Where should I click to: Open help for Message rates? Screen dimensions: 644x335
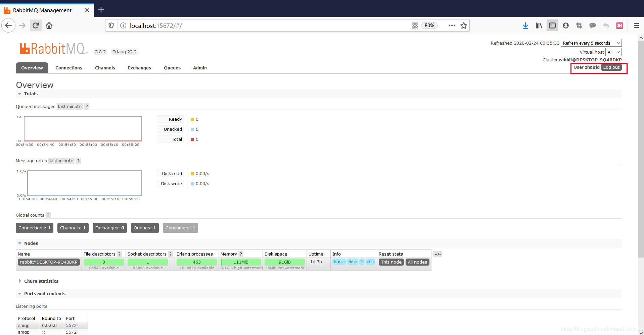coord(78,161)
